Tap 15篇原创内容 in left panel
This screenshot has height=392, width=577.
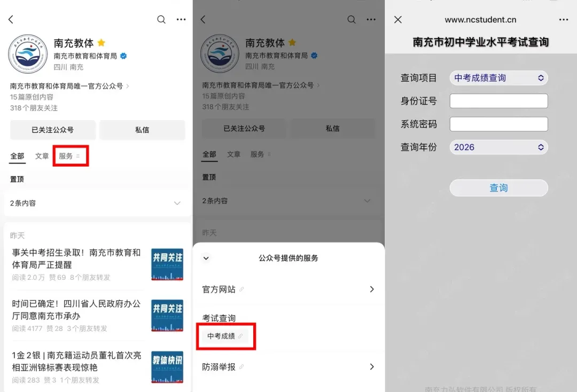(x=32, y=97)
